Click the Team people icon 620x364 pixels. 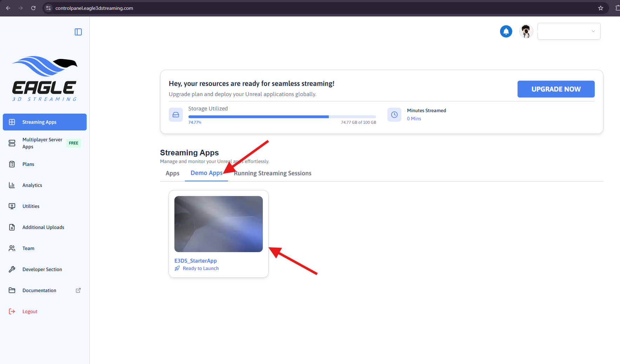point(12,248)
